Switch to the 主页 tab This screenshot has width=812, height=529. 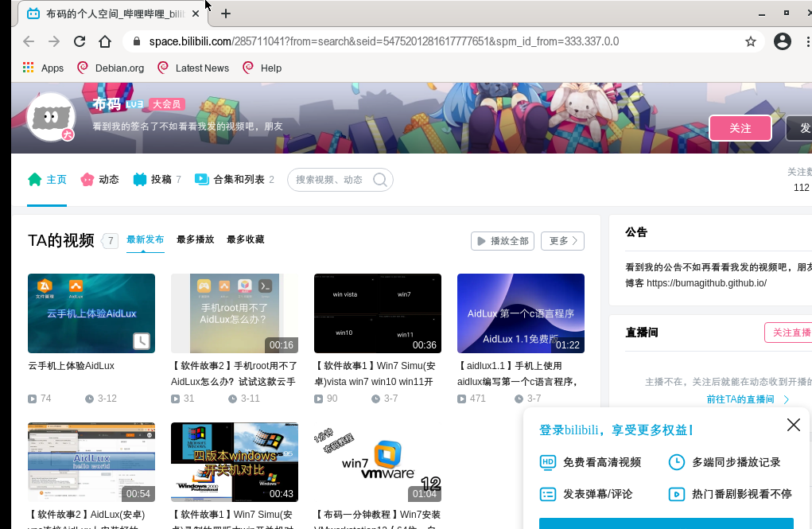click(x=47, y=180)
